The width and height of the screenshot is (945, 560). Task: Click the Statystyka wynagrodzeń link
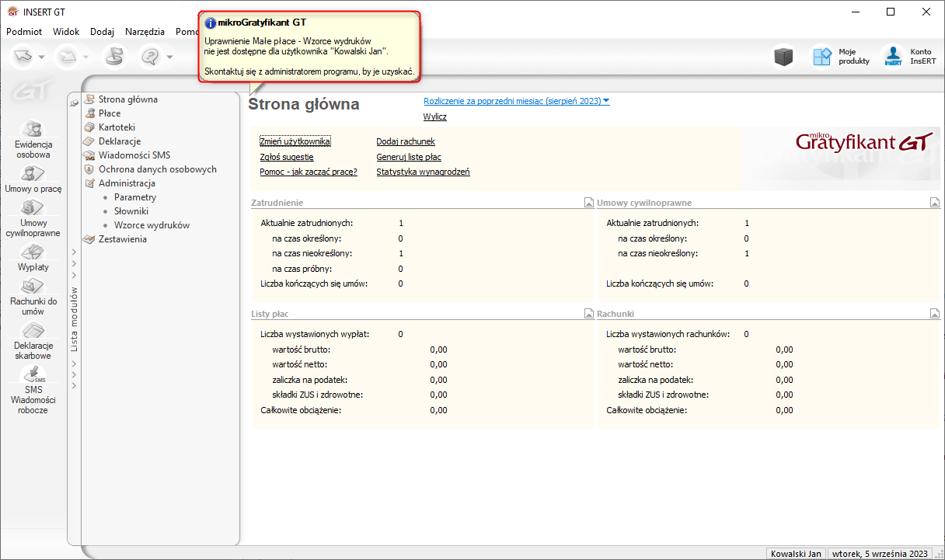tap(423, 172)
